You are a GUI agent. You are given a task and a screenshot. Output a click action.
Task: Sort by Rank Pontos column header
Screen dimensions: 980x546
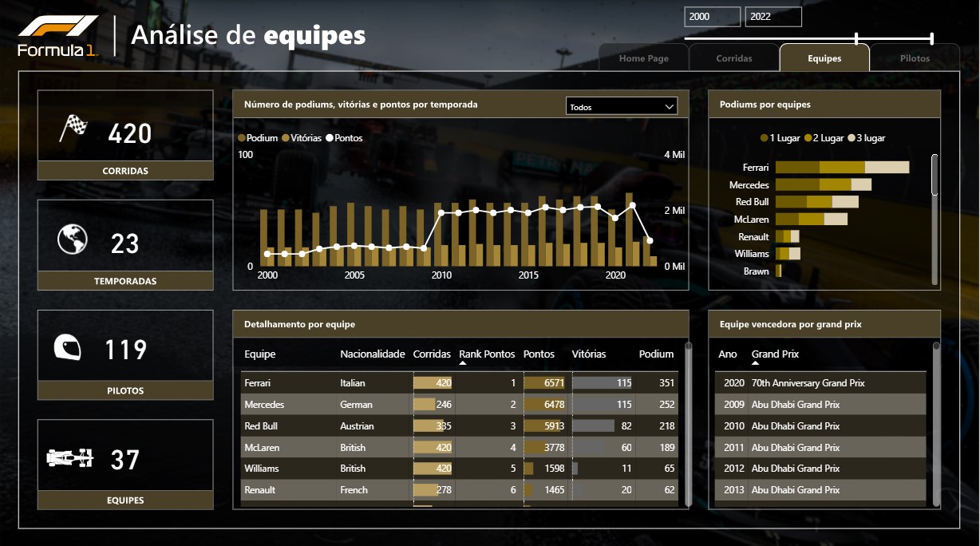487,354
